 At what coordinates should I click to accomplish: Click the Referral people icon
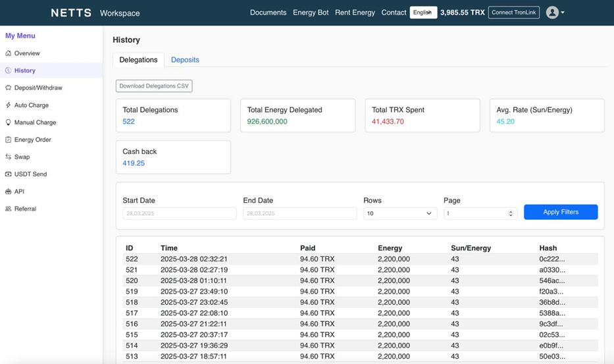tap(8, 209)
